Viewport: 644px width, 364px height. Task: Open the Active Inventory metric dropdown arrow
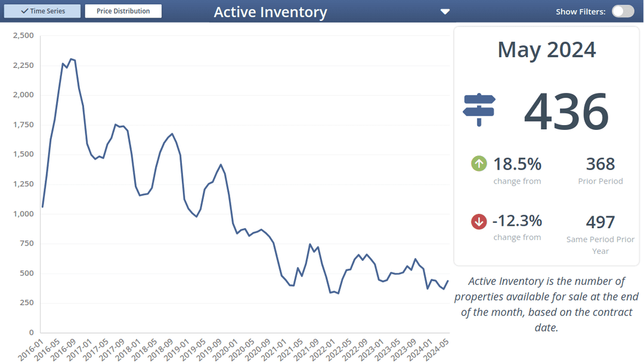click(x=445, y=12)
